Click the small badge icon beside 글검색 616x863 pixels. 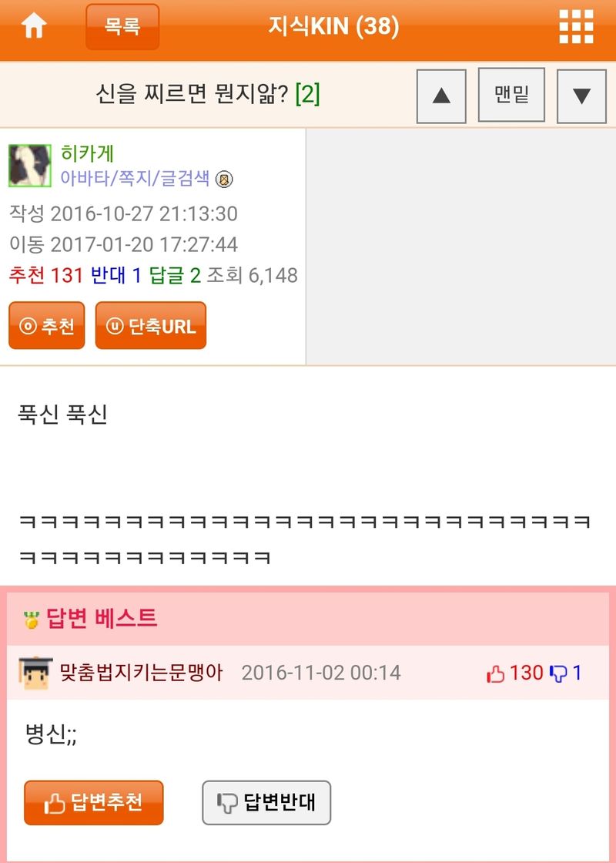pos(224,180)
